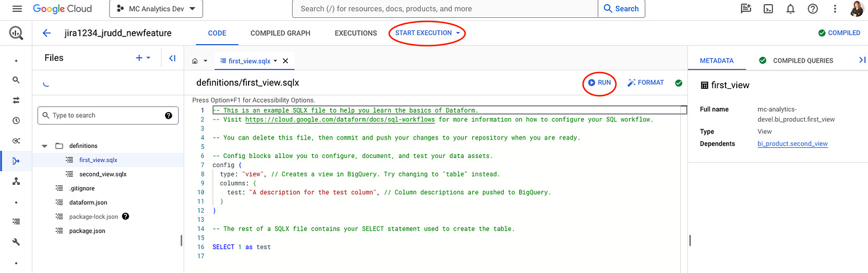The width and height of the screenshot is (868, 273).
Task: Collapse the definitions folder
Action: pos(45,146)
